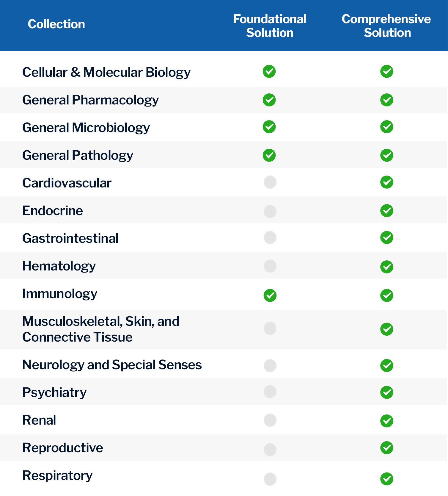The width and height of the screenshot is (448, 496).
Task: Click grey Foundational dot for Renal
Action: click(x=270, y=420)
